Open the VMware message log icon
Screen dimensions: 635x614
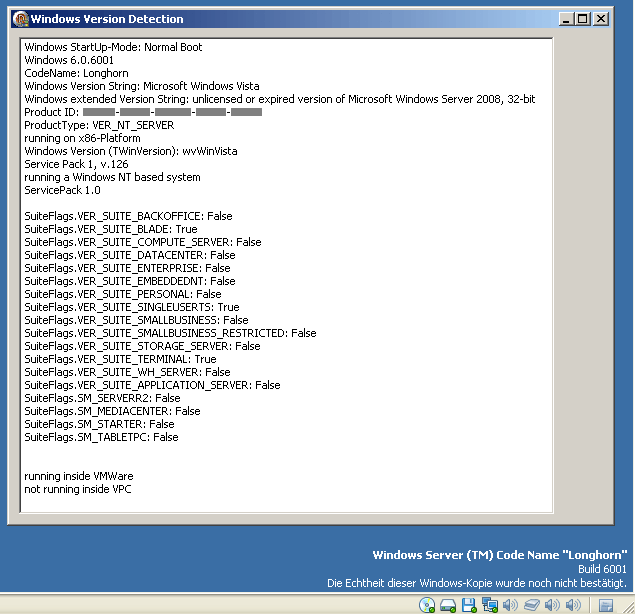606,605
